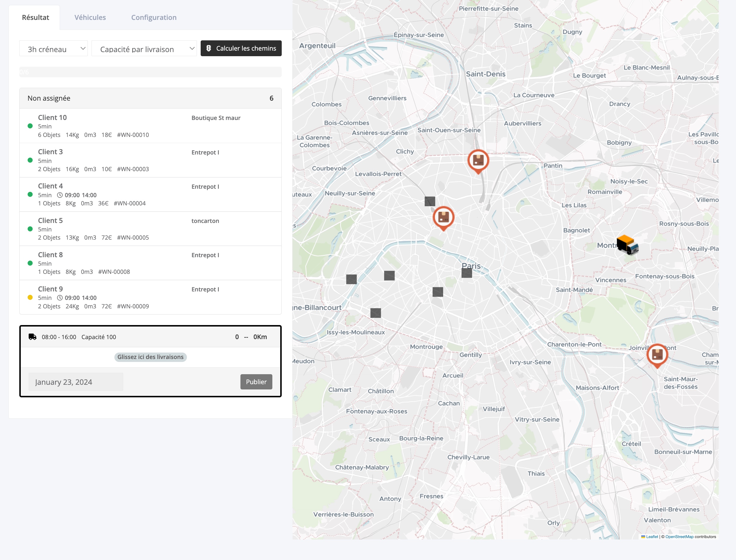Click the package marker pin near central Paris

tap(443, 218)
